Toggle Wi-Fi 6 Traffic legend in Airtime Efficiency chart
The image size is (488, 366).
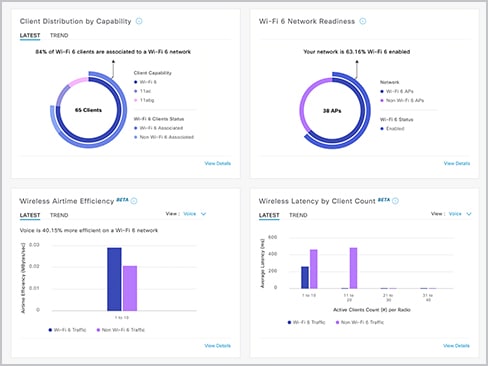pyautogui.click(x=67, y=330)
